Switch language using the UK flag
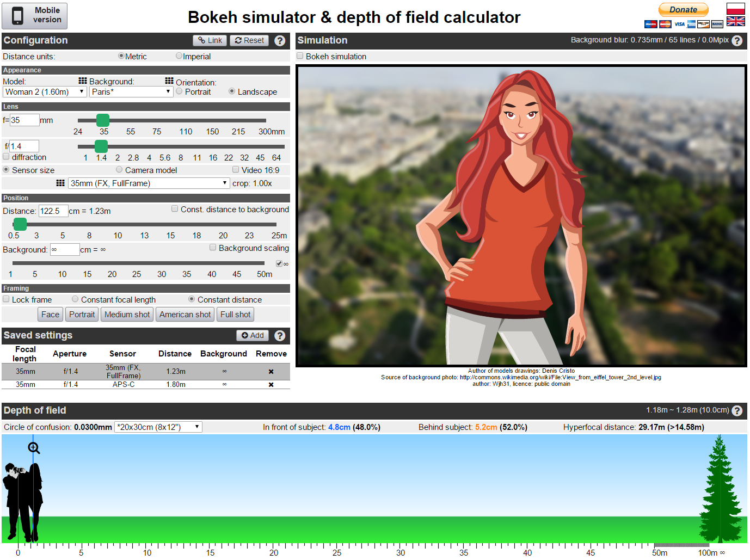Image resolution: width=750 pixels, height=560 pixels. coord(735,21)
